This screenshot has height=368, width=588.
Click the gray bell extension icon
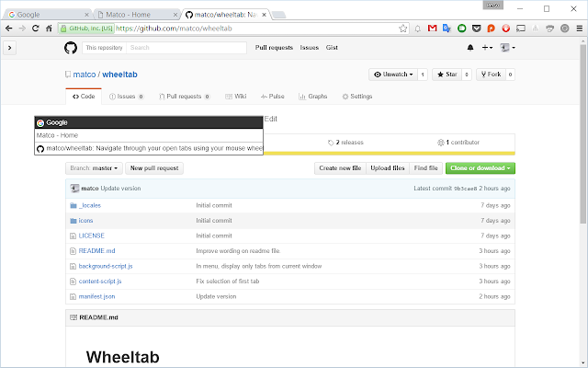tap(417, 29)
